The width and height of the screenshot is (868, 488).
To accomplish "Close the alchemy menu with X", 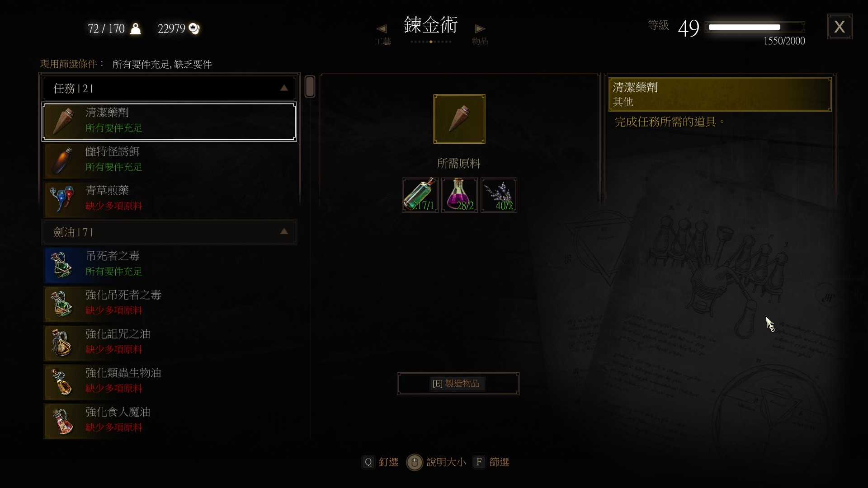I will point(840,27).
